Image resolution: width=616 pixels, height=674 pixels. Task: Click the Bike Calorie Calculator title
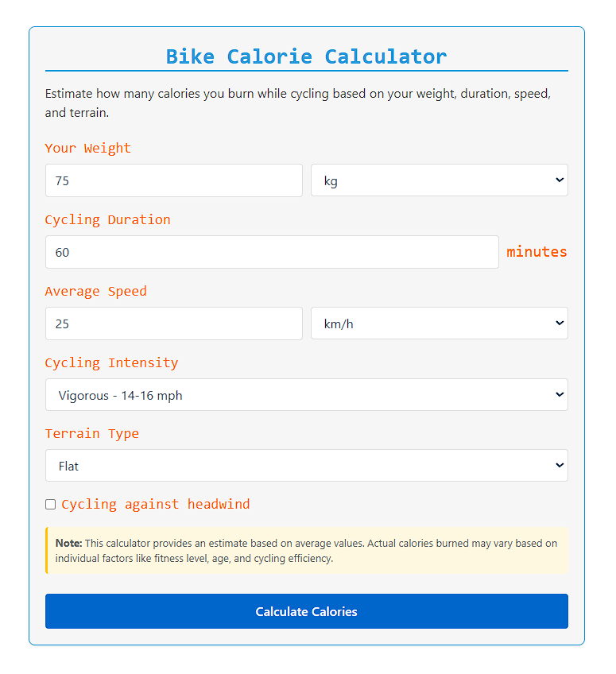(306, 56)
